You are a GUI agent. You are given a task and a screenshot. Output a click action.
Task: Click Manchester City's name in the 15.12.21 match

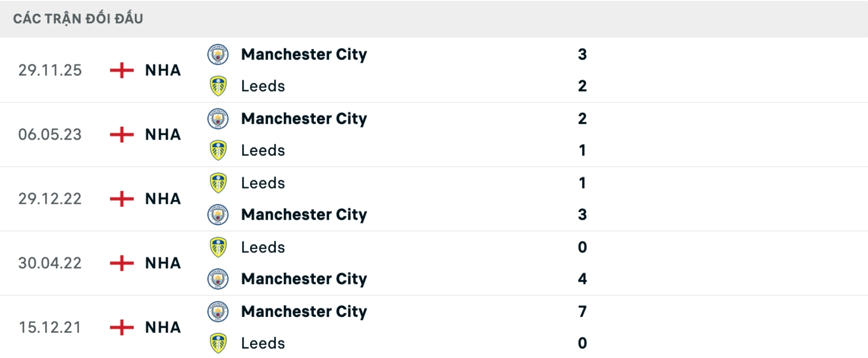pyautogui.click(x=304, y=311)
